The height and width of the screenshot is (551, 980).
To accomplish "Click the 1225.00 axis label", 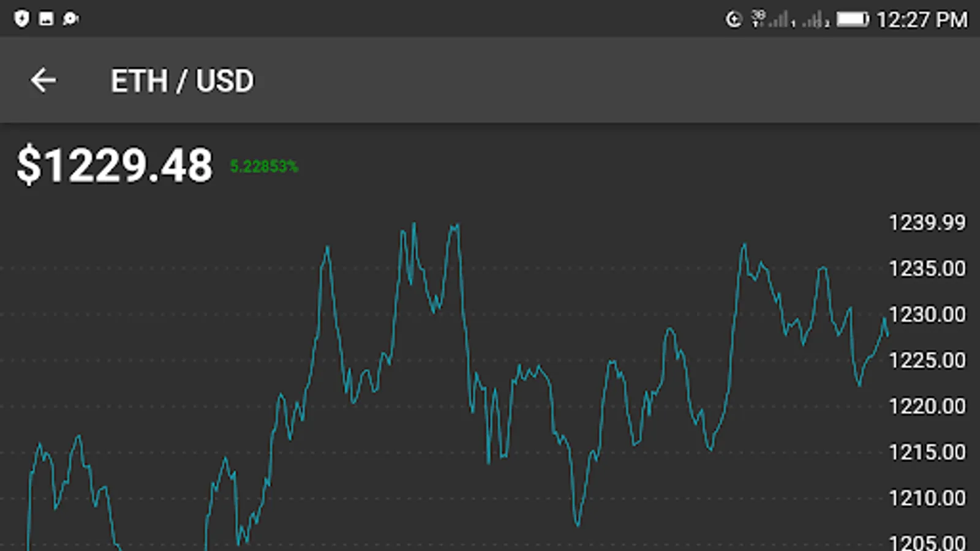I will point(927,360).
